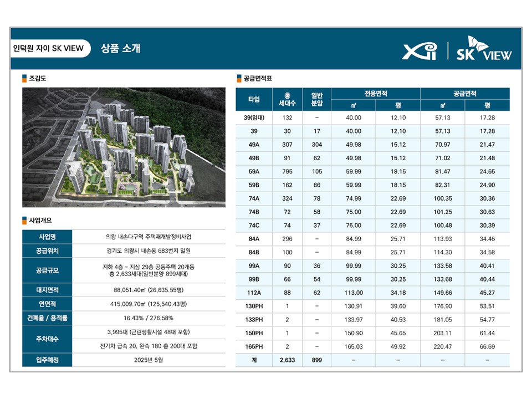Select the 130PH type cell
The width and height of the screenshot is (532, 399).
(254, 306)
